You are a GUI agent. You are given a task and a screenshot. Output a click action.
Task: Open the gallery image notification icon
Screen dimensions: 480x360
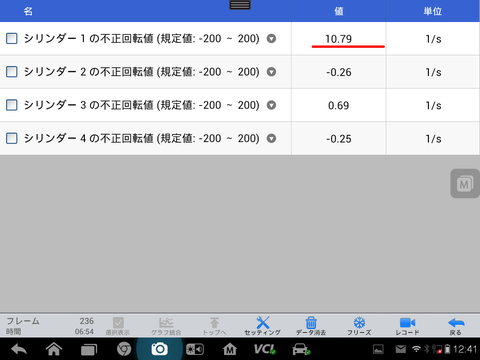[x=378, y=349]
